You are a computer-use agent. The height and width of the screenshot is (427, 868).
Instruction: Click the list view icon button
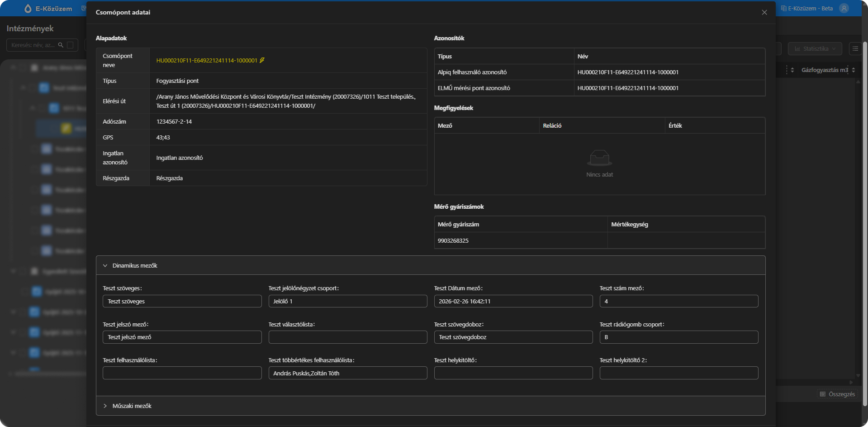tap(855, 48)
